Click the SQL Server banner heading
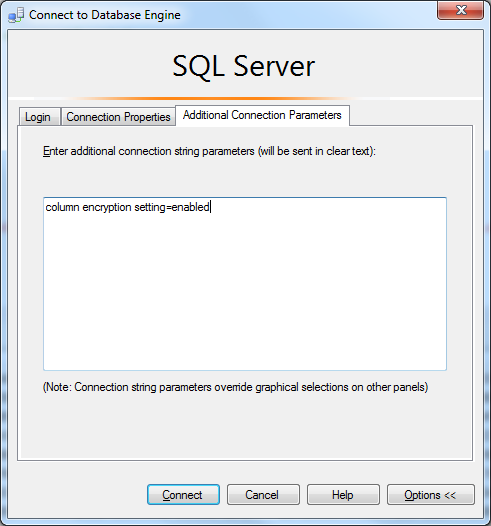Image resolution: width=491 pixels, height=526 pixels. coord(244,66)
